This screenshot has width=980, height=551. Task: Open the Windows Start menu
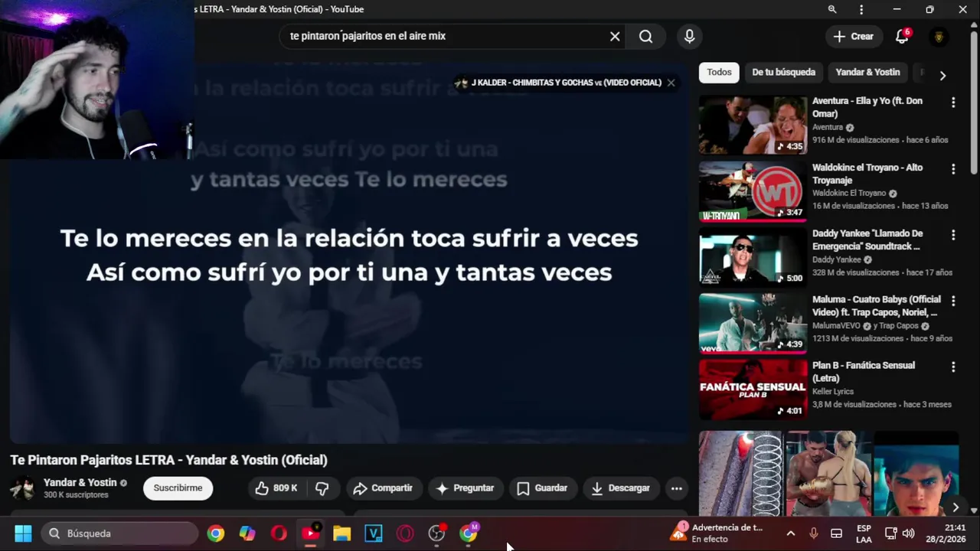23,533
